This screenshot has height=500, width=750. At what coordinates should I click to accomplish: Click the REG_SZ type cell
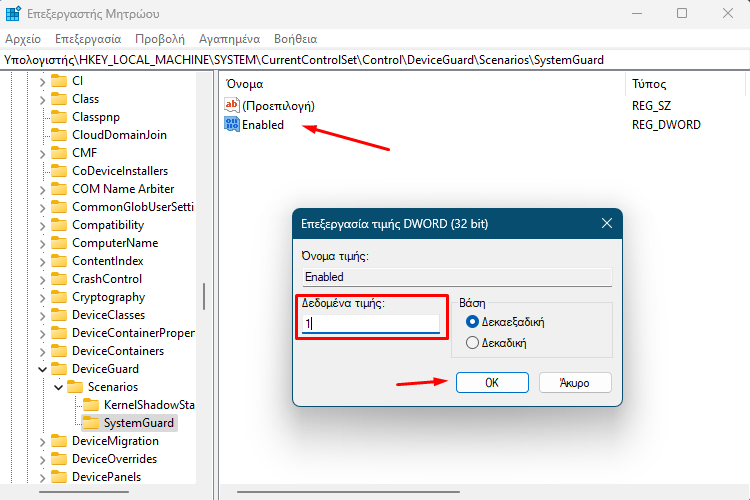click(651, 106)
